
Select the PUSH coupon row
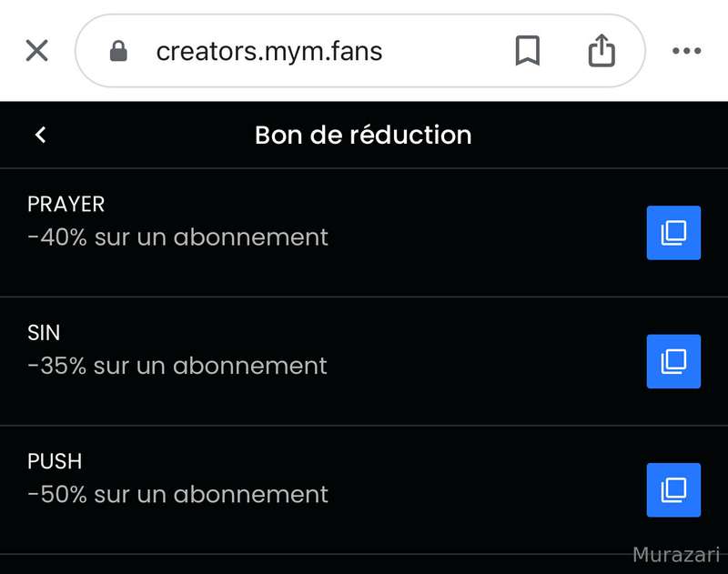coord(364,490)
